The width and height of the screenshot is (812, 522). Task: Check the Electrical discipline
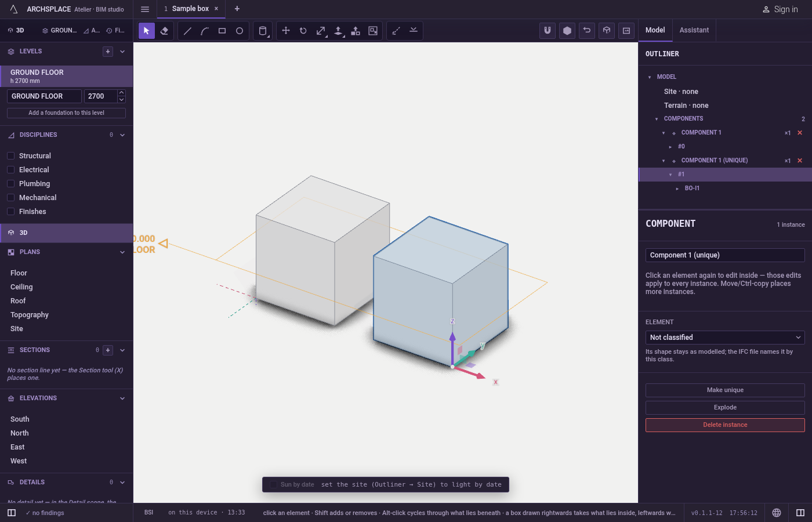11,170
